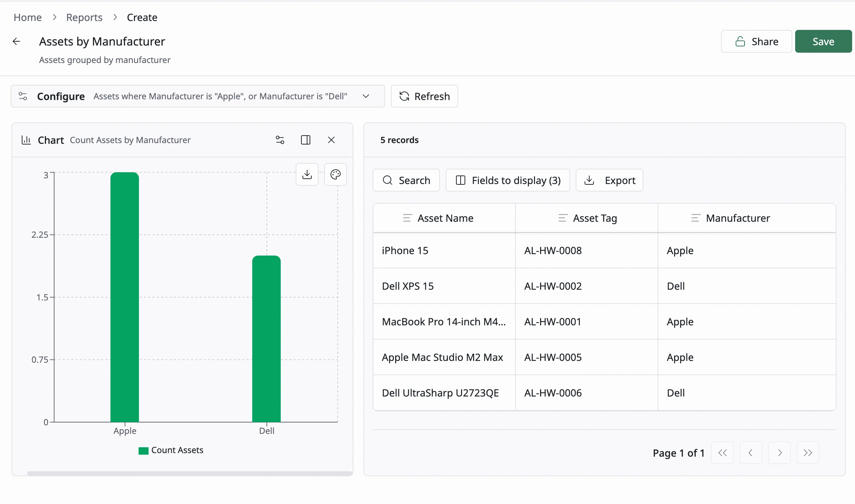Click the 5 records label

pyautogui.click(x=399, y=140)
